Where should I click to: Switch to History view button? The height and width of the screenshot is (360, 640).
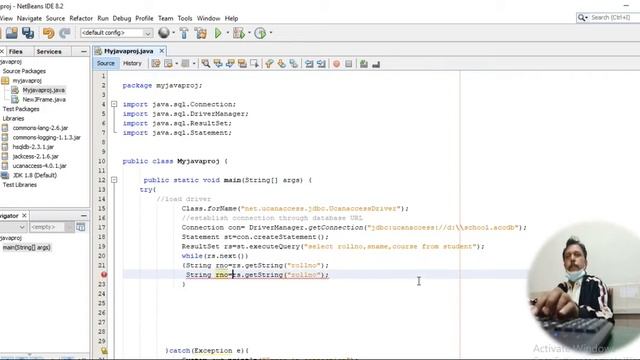tap(132, 63)
